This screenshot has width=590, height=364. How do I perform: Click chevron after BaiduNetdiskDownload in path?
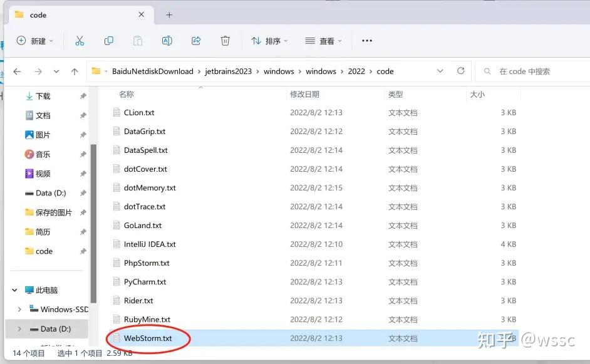[x=199, y=71]
